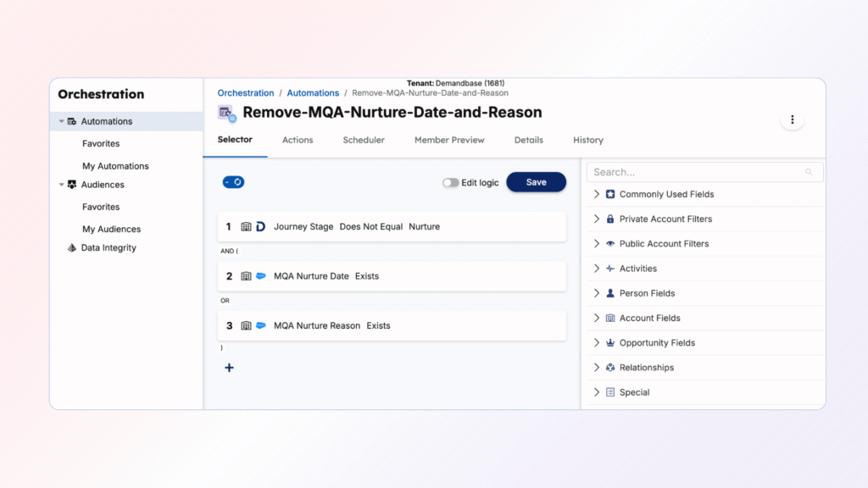868x488 pixels.
Task: Select the Automations icon in the sidebar
Action: tap(73, 121)
